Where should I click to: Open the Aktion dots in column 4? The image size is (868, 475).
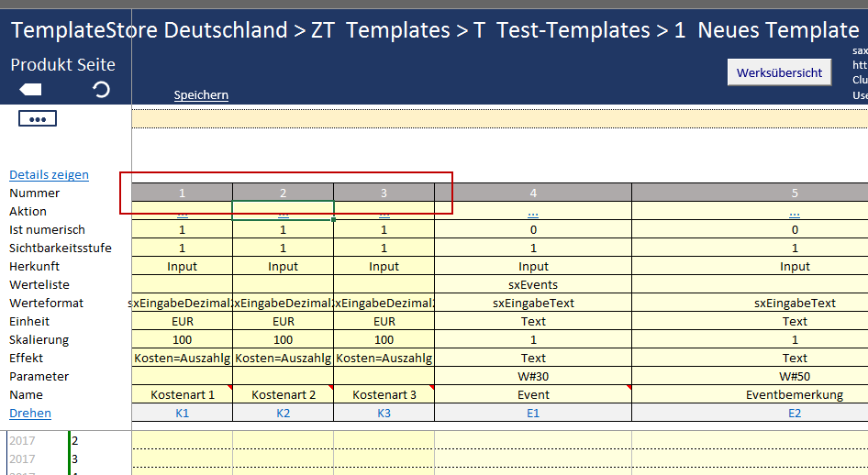533,212
